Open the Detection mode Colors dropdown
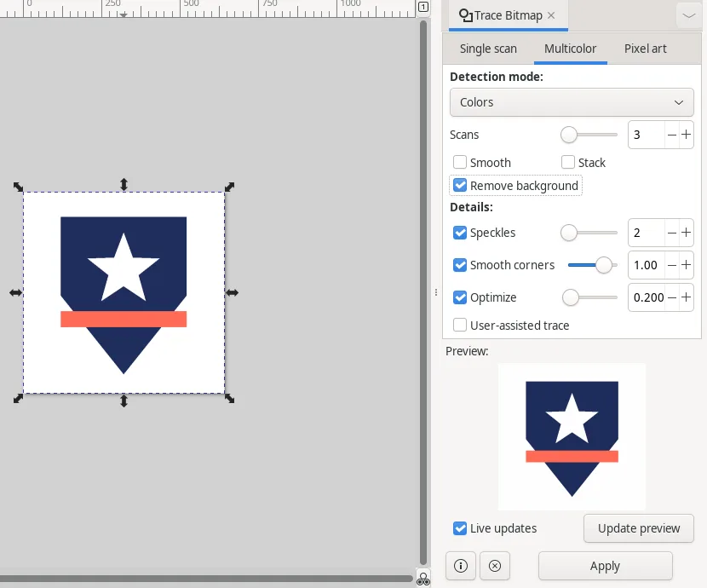This screenshot has width=707, height=588. click(x=572, y=102)
